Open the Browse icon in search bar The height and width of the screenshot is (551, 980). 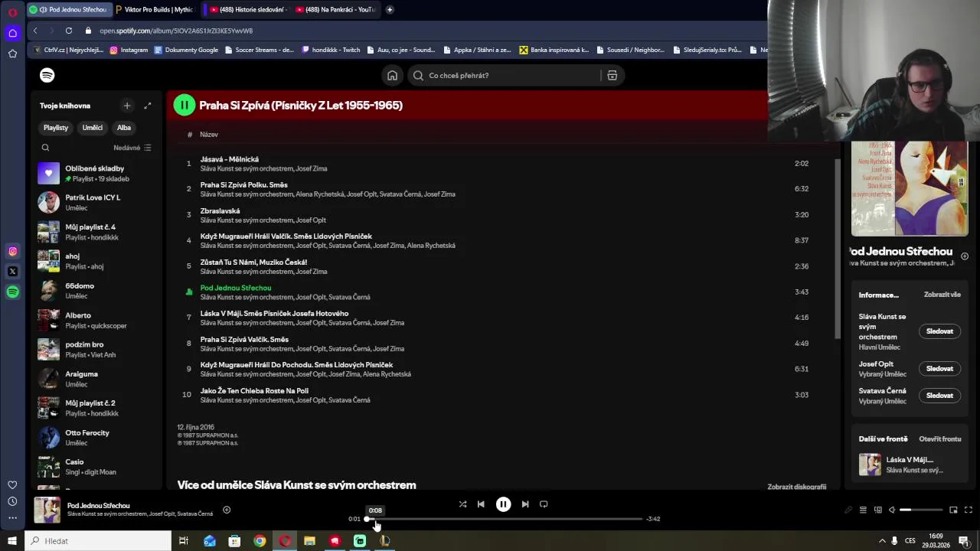click(612, 75)
